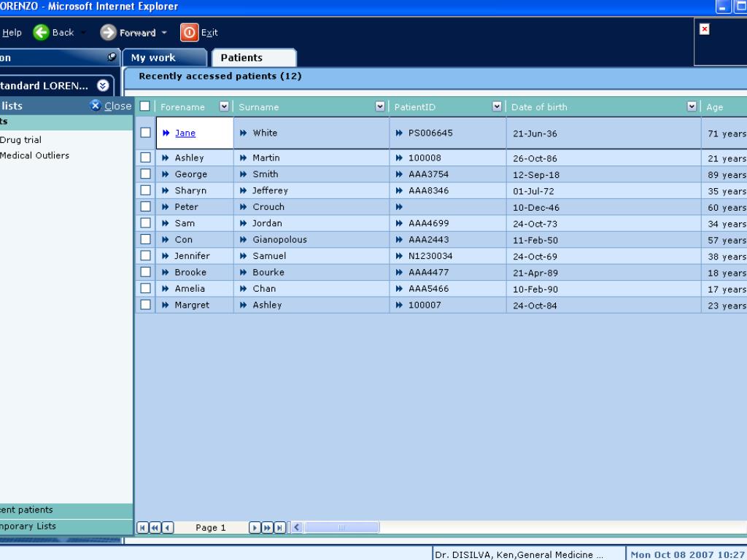
Task: Open Jane patient link
Action: [x=185, y=133]
